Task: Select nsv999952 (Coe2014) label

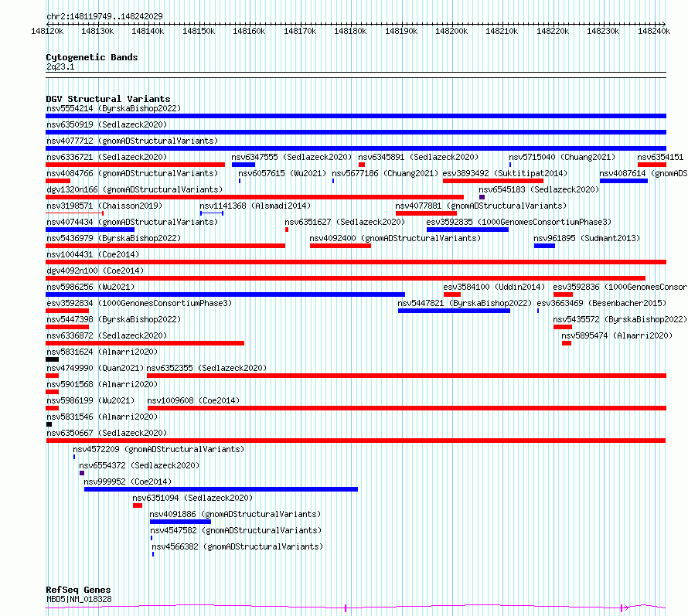Action: point(128,482)
